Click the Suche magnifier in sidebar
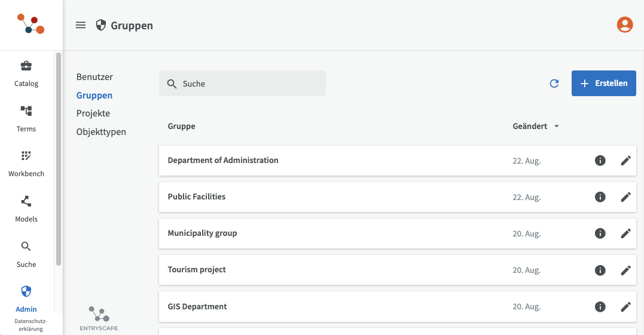 point(26,247)
